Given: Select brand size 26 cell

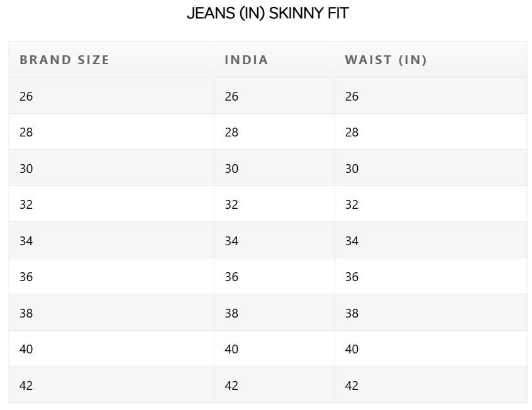Looking at the screenshot, I should 111,96.
